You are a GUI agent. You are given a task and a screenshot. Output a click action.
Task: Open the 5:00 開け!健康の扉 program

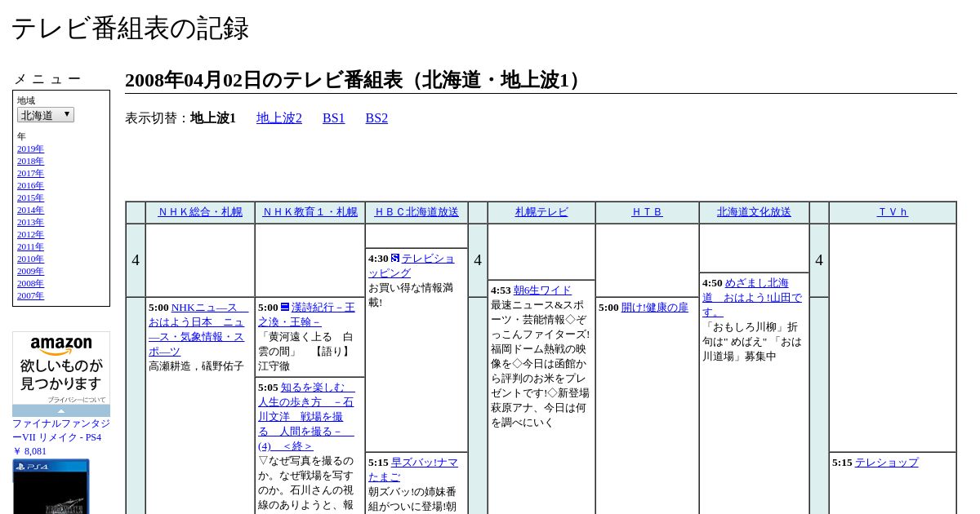pyautogui.click(x=655, y=308)
